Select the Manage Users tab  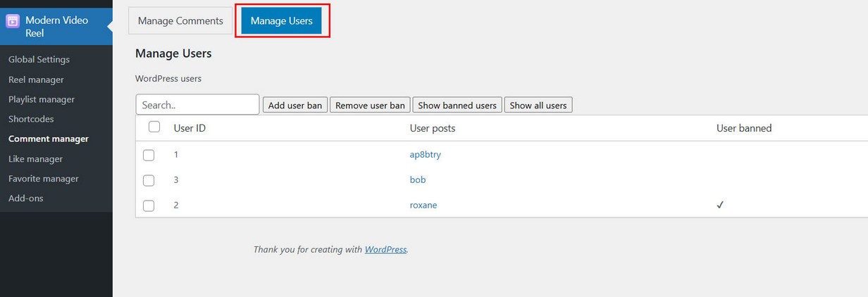pyautogui.click(x=281, y=21)
